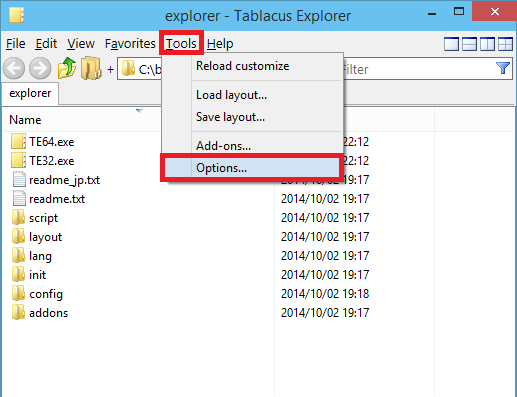The image size is (517, 397).
Task: Open Add-ons... from Tools menu
Action: click(x=252, y=146)
